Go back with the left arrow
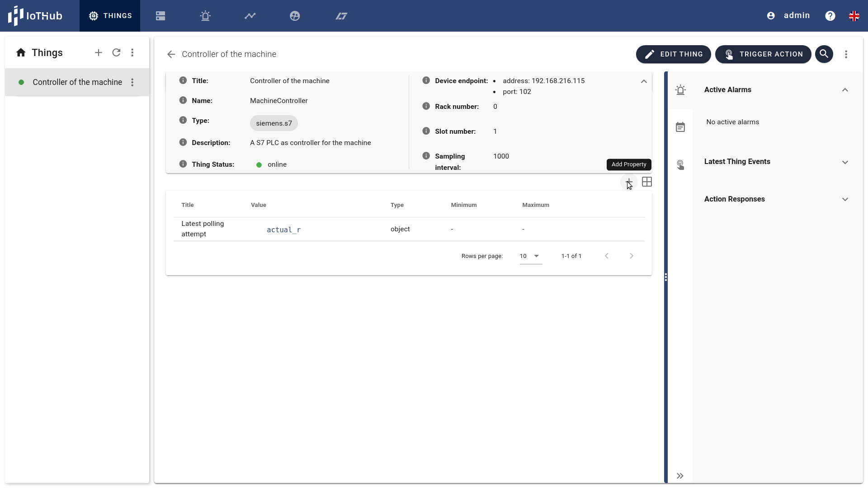Viewport: 868px width, 488px height. pyautogui.click(x=171, y=54)
